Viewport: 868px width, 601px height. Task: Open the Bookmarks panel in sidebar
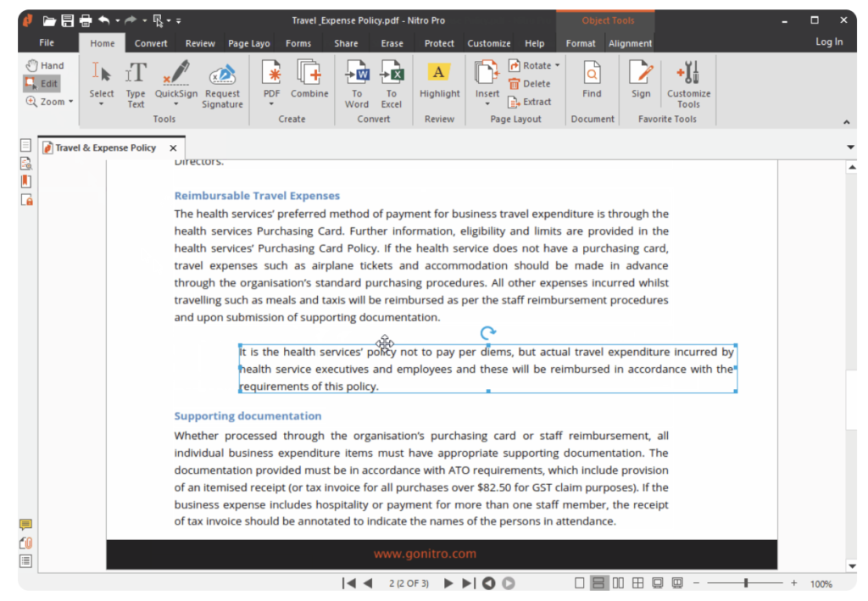coord(25,181)
